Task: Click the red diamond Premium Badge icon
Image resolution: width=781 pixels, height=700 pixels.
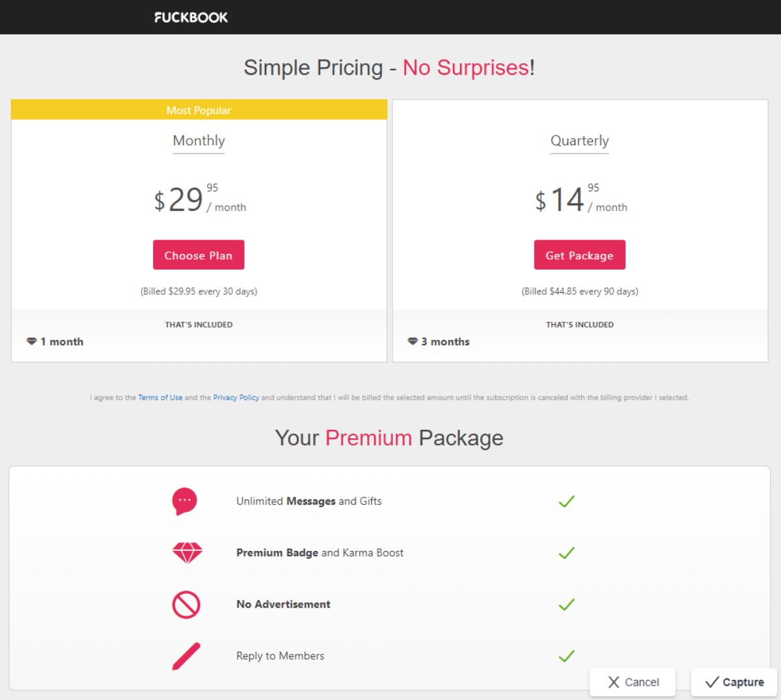Action: pos(187,553)
